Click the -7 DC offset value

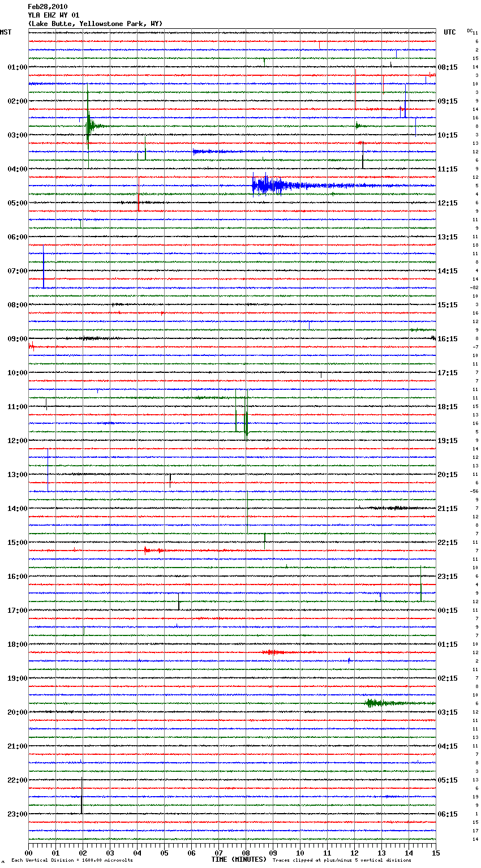[475, 347]
